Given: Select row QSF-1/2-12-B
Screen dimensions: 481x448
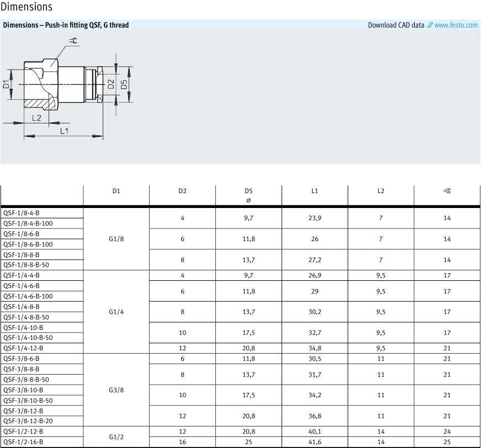Looking at the screenshot, I should pyautogui.click(x=42, y=431).
